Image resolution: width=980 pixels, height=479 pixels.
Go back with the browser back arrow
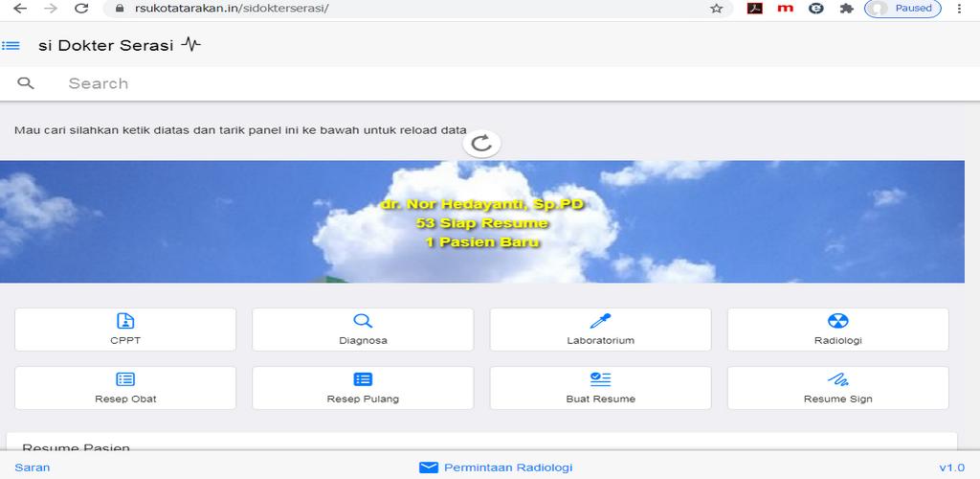[20, 9]
